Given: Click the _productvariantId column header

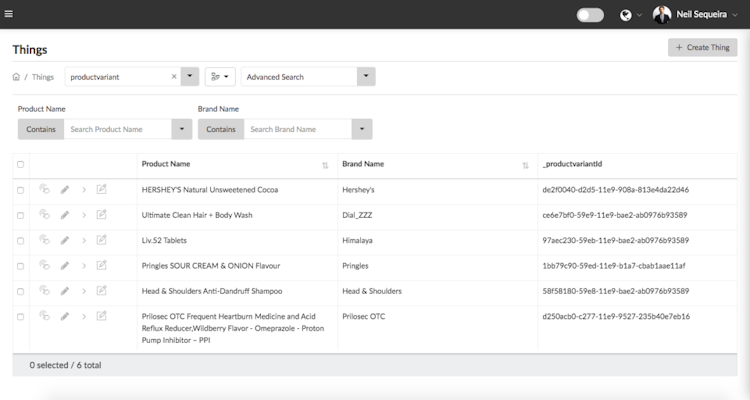Looking at the screenshot, I should [572, 164].
